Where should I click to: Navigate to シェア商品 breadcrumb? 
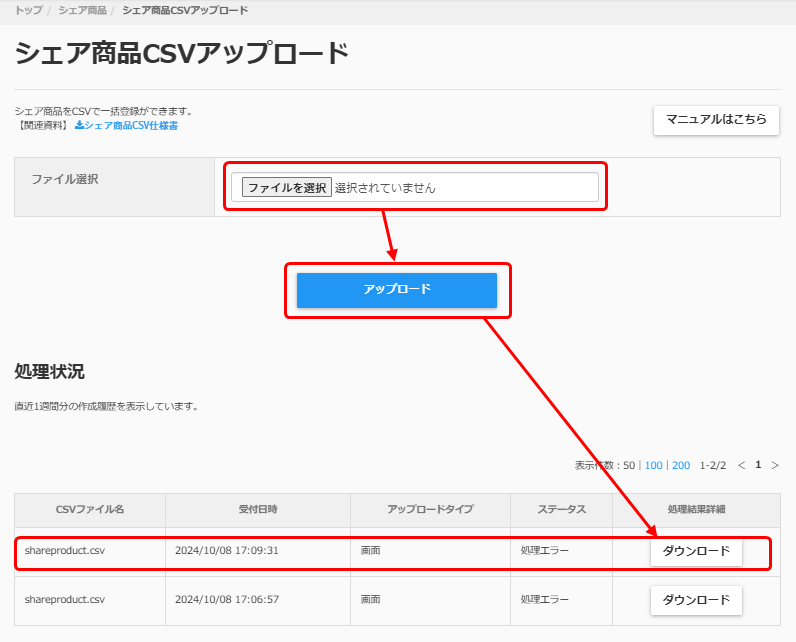pos(82,10)
